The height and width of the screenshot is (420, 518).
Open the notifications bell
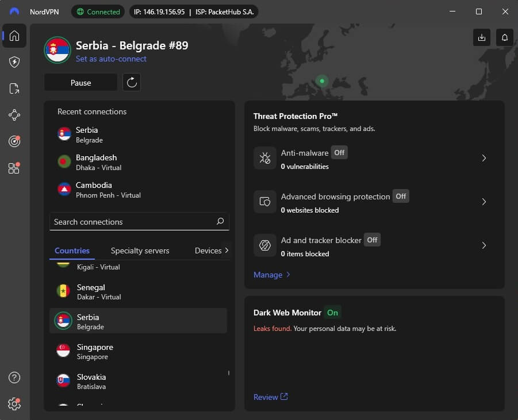point(504,37)
